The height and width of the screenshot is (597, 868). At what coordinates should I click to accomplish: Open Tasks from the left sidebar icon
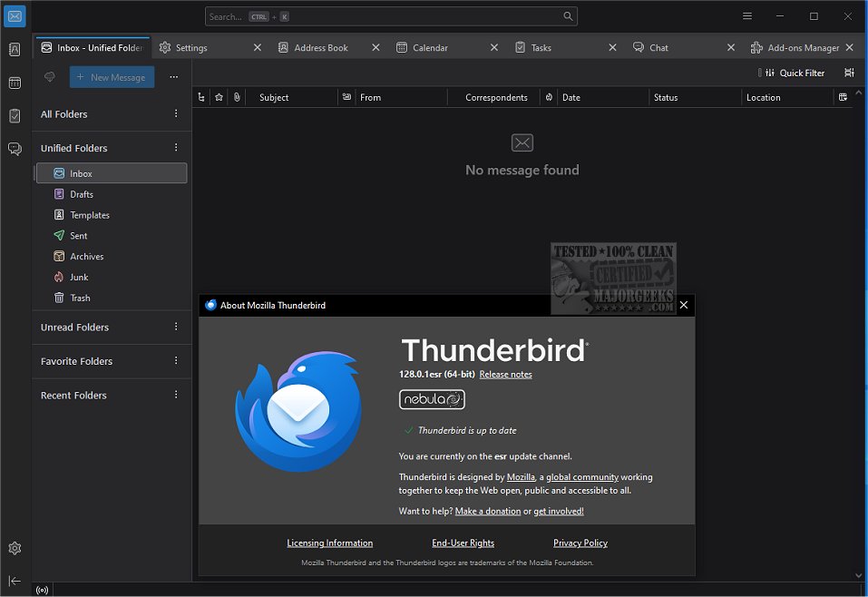tap(15, 115)
